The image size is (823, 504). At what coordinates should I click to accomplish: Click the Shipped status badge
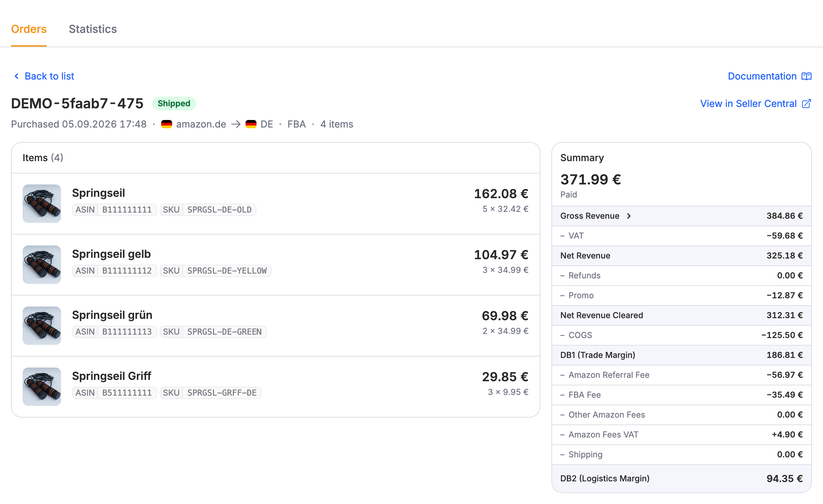(174, 104)
